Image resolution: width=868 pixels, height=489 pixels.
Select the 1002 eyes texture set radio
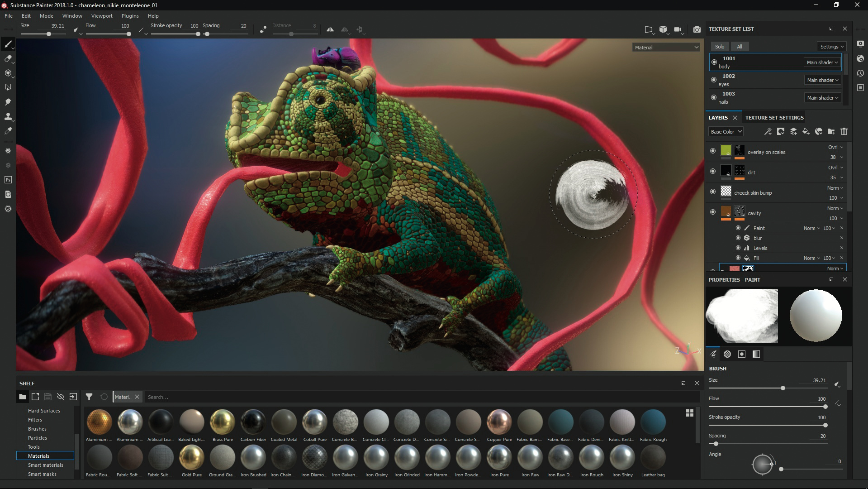714,80
